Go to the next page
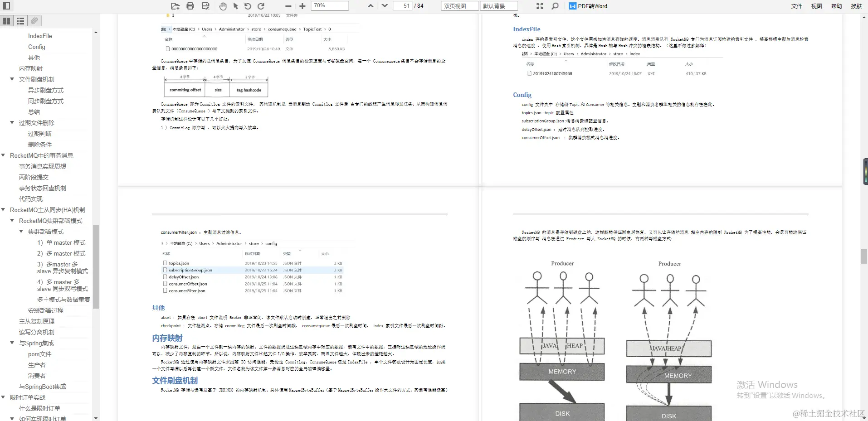This screenshot has width=868, height=421. click(x=385, y=6)
